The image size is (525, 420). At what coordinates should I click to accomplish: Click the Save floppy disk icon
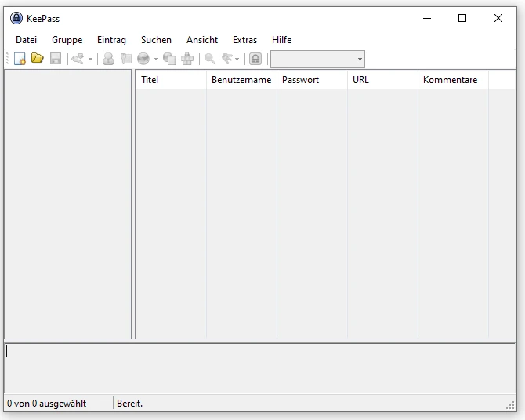[56, 59]
